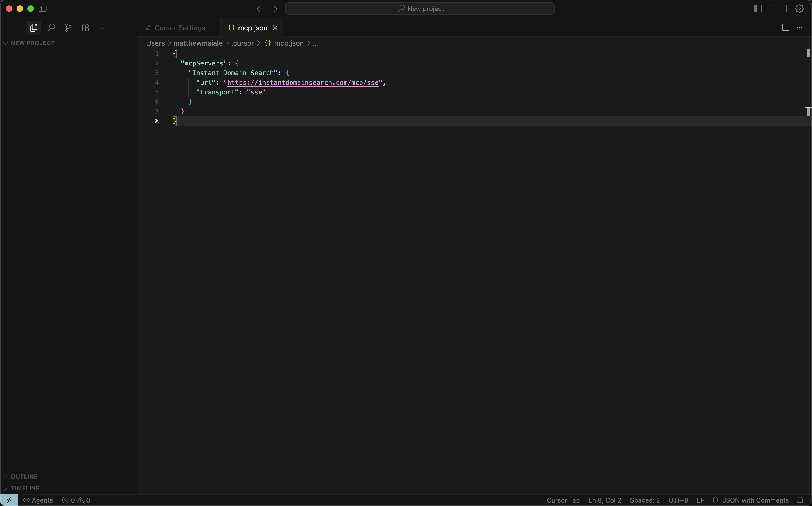Click line number 4 in gutter

[x=157, y=83]
